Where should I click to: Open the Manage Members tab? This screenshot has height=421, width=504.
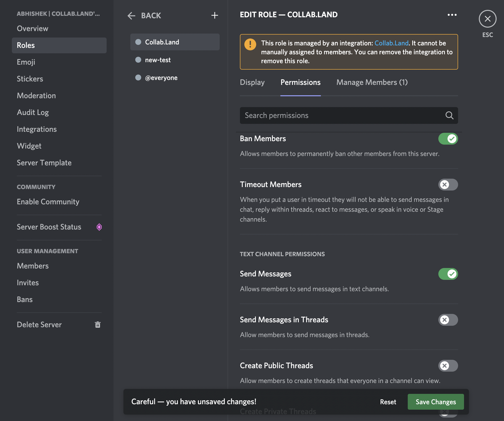(372, 82)
